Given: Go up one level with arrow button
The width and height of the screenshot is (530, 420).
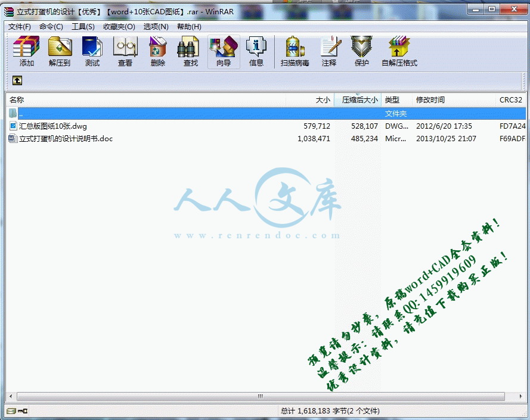Looking at the screenshot, I should (x=17, y=80).
